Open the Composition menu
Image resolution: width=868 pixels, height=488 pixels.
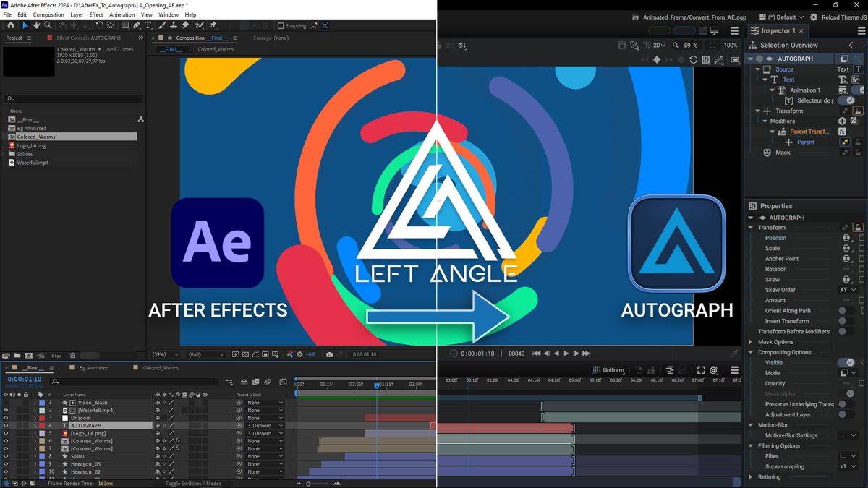[48, 14]
